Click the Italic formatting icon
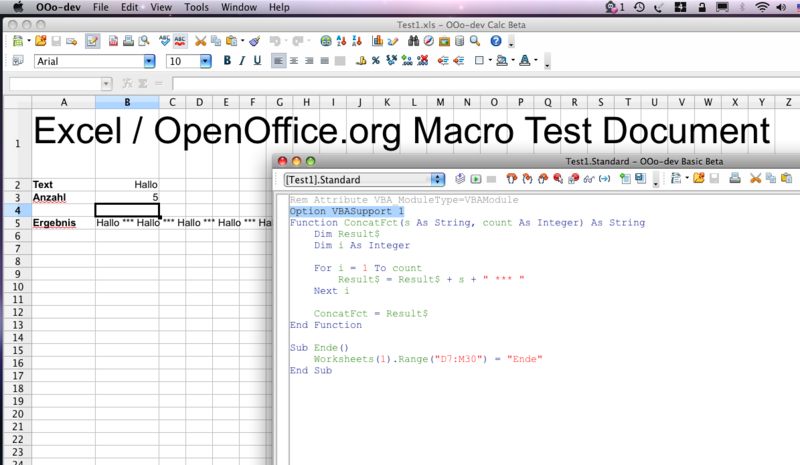This screenshot has width=800, height=465. coord(243,61)
